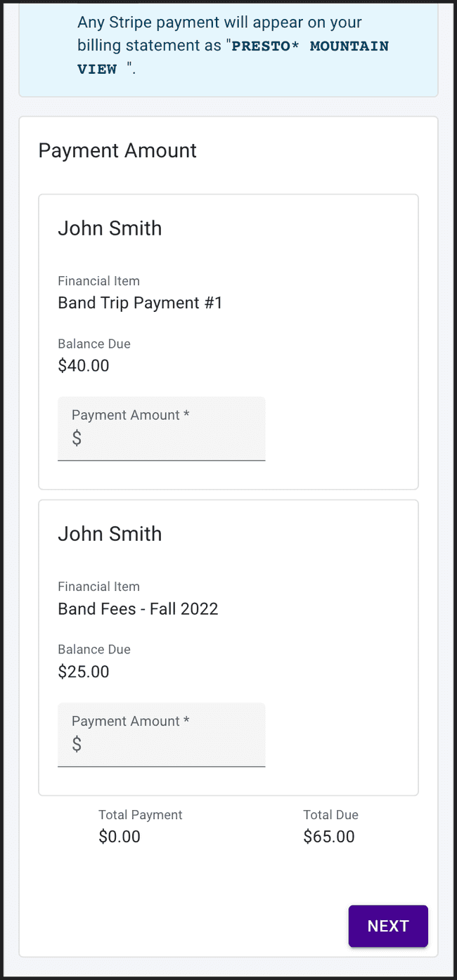This screenshot has height=980, width=457.
Task: Select the Band Fees - Fall 2022 text
Action: (138, 608)
